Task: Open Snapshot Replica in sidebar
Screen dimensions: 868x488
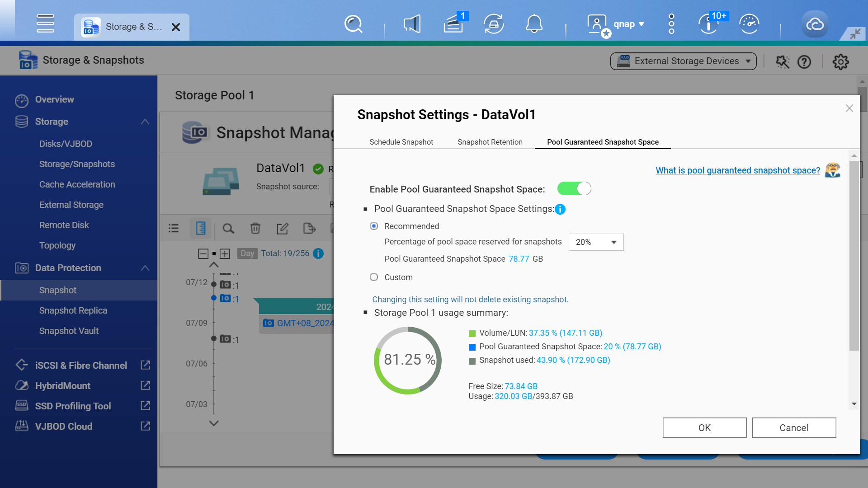Action: point(73,310)
